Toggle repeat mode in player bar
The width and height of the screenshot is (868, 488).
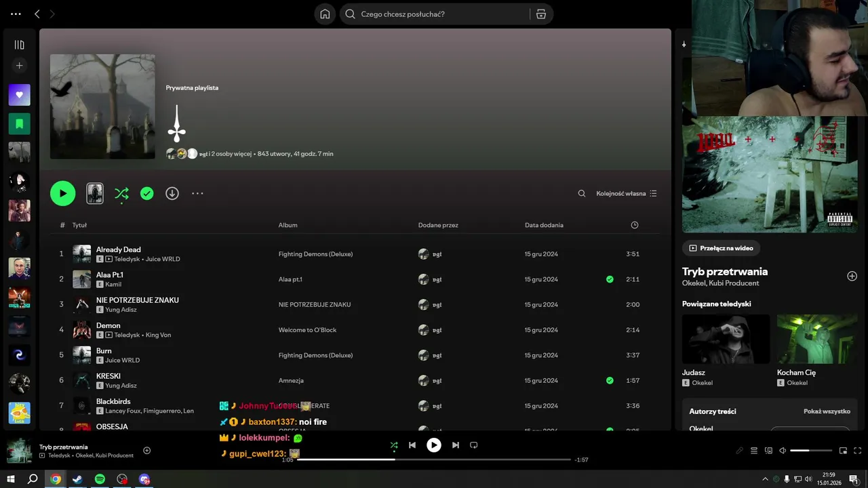(x=474, y=445)
